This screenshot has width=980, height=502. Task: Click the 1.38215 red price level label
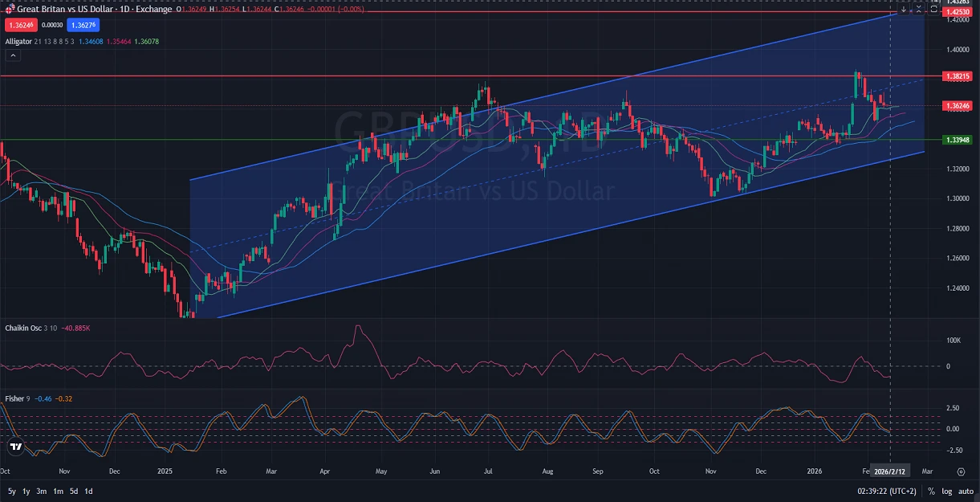point(958,76)
